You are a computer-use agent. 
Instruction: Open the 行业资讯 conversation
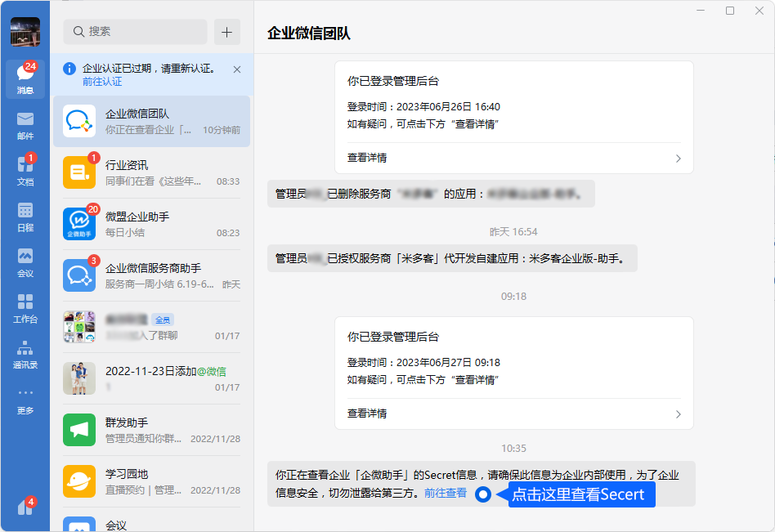coord(151,172)
